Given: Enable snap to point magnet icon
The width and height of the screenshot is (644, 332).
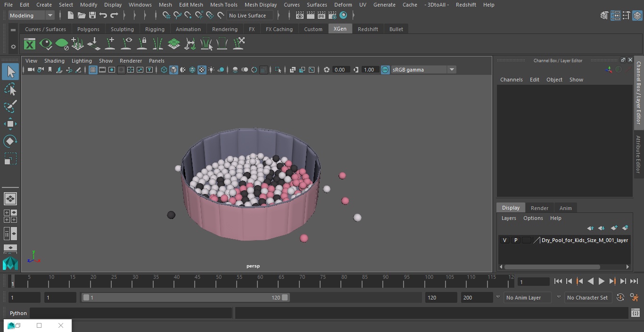Looking at the screenshot, I should pyautogui.click(x=188, y=16).
